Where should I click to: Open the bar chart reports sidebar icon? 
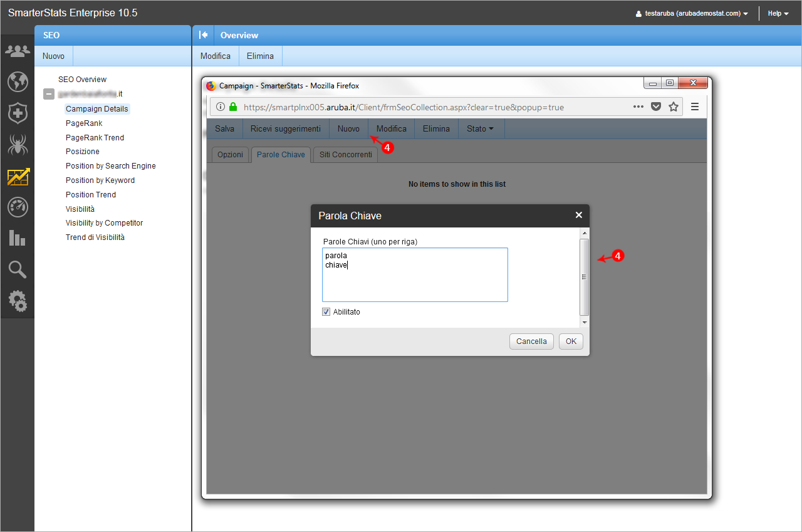click(x=18, y=237)
